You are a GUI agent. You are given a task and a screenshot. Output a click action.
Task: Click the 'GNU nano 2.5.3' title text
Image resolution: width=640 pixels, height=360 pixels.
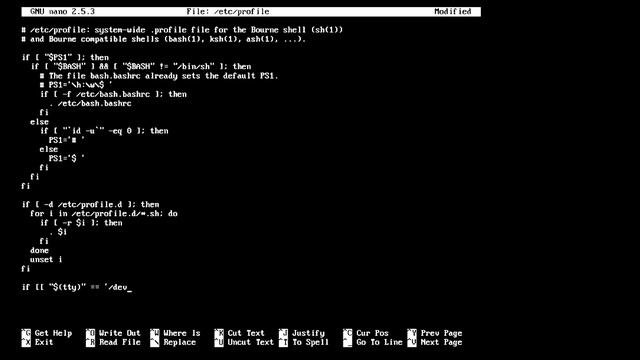click(62, 11)
